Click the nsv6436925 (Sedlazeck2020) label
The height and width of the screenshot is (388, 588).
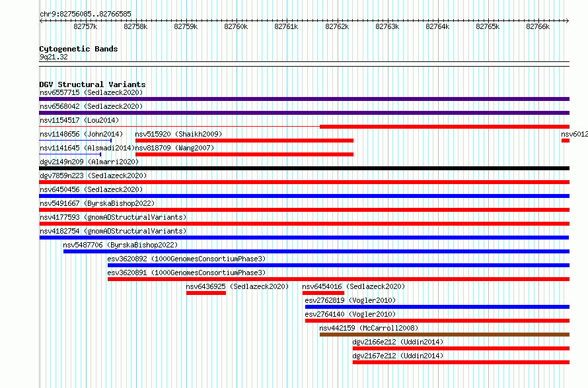[x=237, y=286]
